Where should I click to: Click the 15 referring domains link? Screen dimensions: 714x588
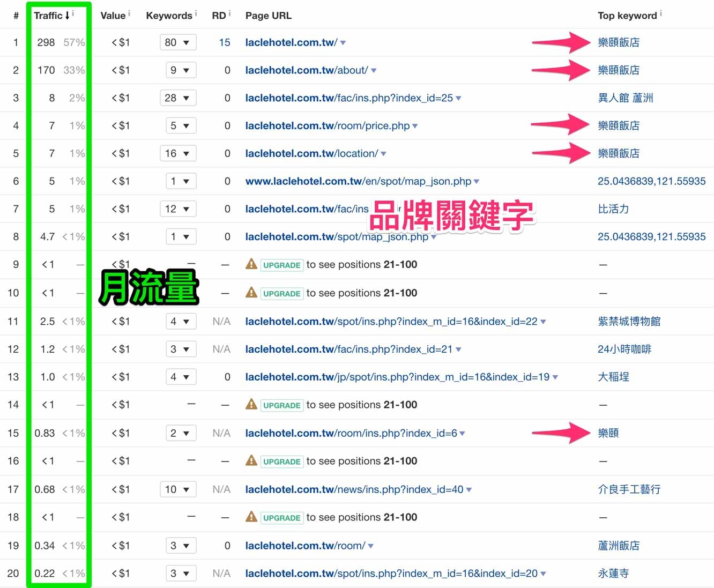click(225, 42)
